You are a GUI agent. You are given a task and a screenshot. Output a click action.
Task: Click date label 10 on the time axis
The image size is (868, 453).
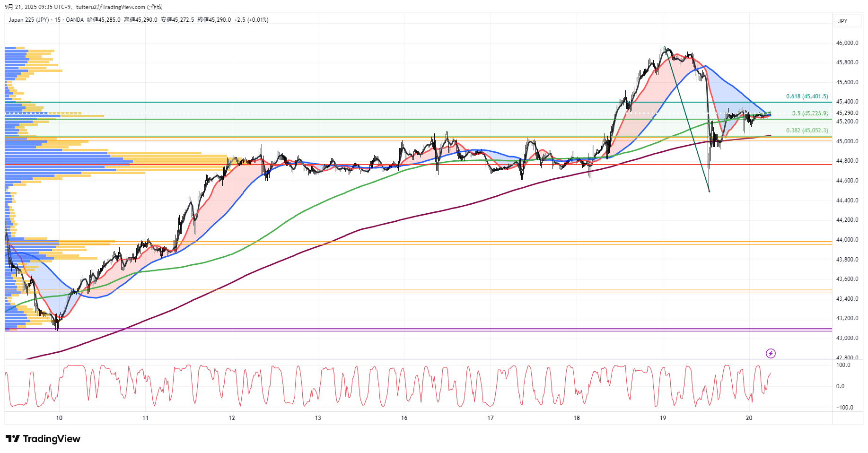coord(59,418)
